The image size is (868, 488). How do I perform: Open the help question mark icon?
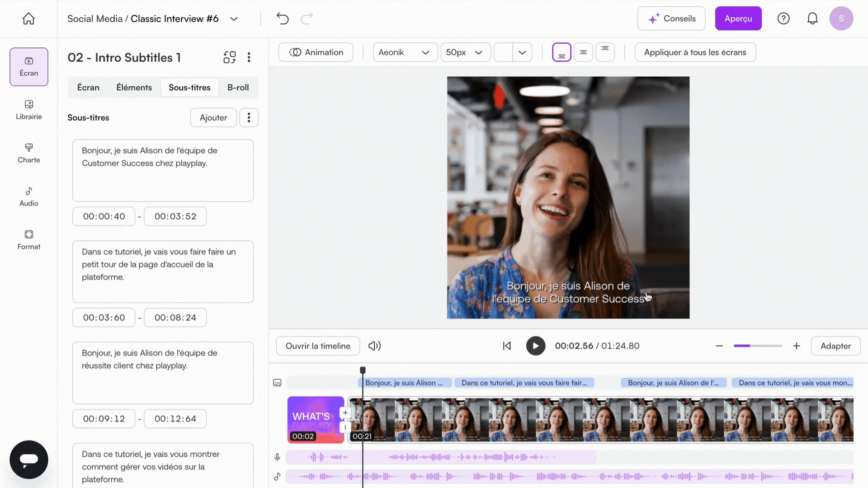pyautogui.click(x=783, y=19)
